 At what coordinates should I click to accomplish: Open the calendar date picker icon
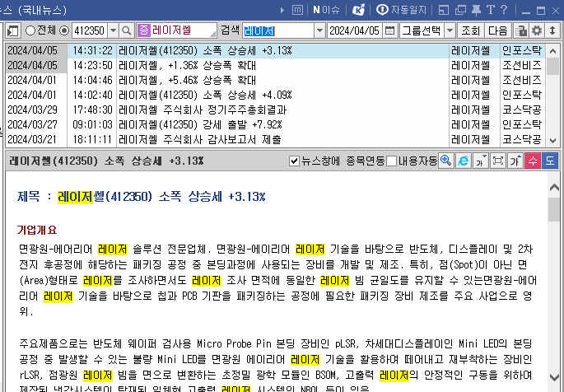(x=389, y=30)
